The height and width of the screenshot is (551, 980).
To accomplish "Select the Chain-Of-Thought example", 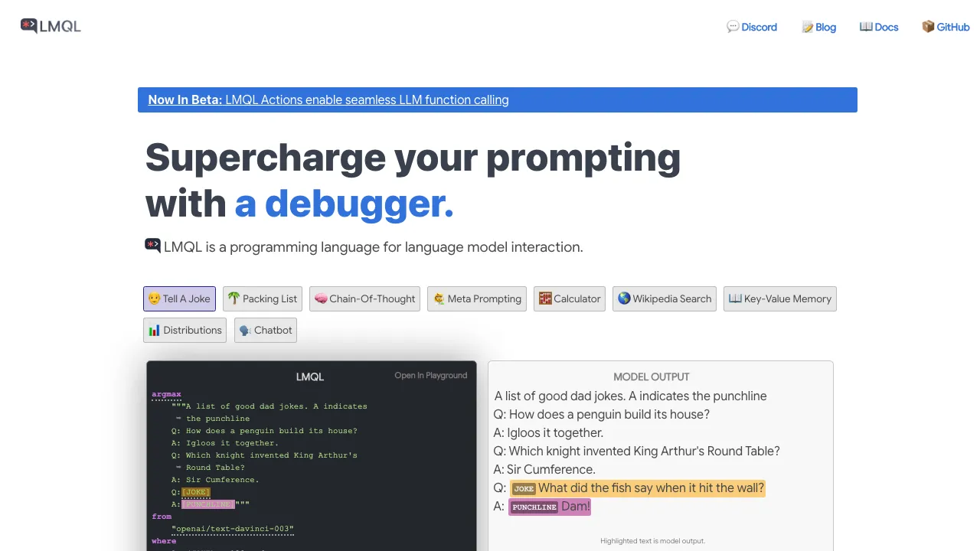I will [365, 298].
